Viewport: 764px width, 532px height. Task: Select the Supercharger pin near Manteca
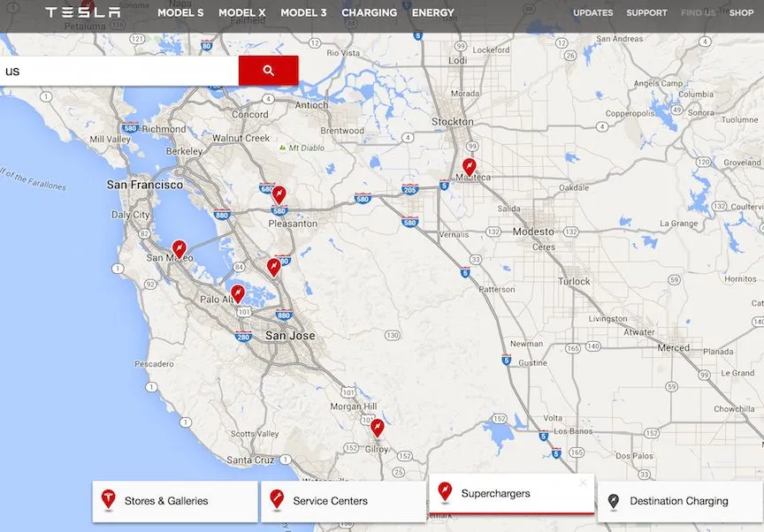pyautogui.click(x=470, y=166)
